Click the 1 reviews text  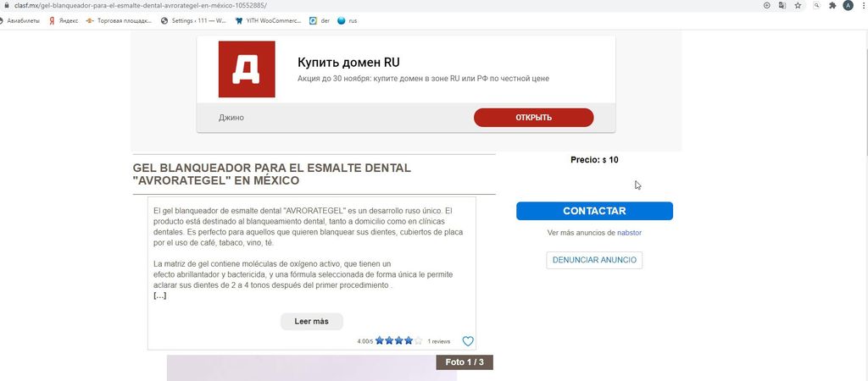439,342
